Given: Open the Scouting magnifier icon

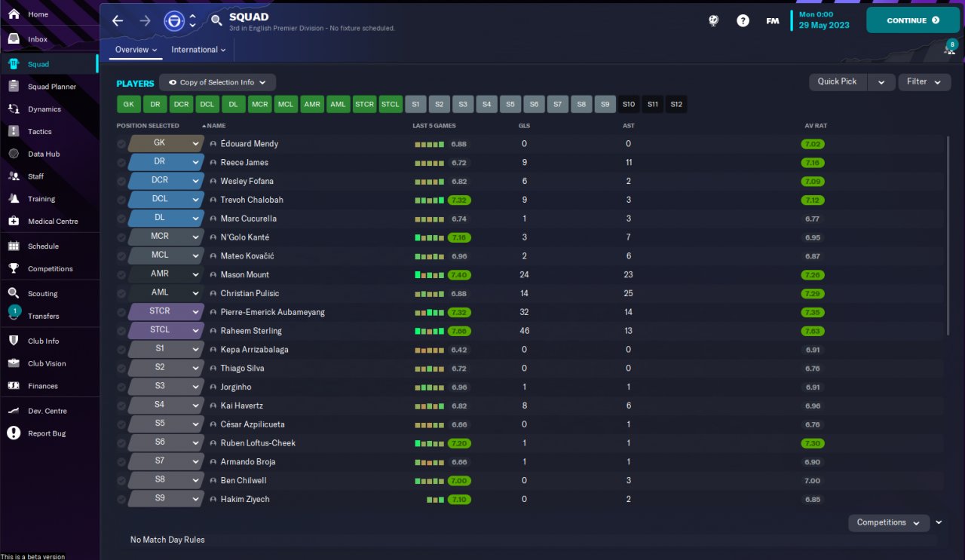Looking at the screenshot, I should 14,294.
